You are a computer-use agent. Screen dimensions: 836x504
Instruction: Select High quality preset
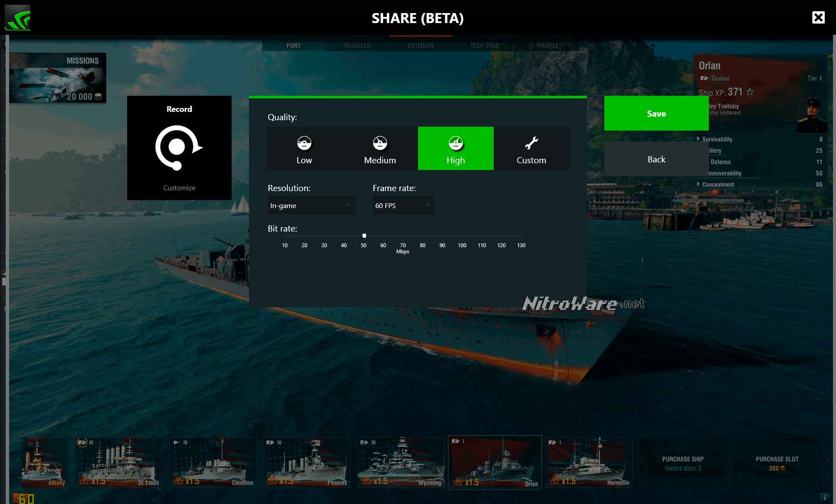click(x=456, y=148)
